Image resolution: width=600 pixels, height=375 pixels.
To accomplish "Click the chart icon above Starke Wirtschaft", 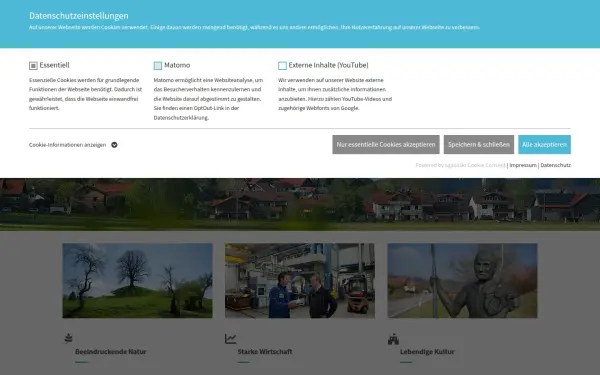I will [231, 339].
